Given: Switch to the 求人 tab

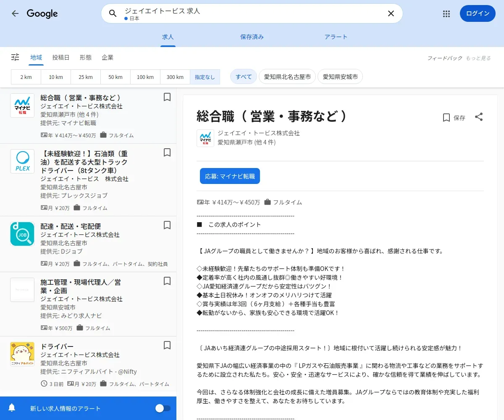Looking at the screenshot, I should (168, 37).
